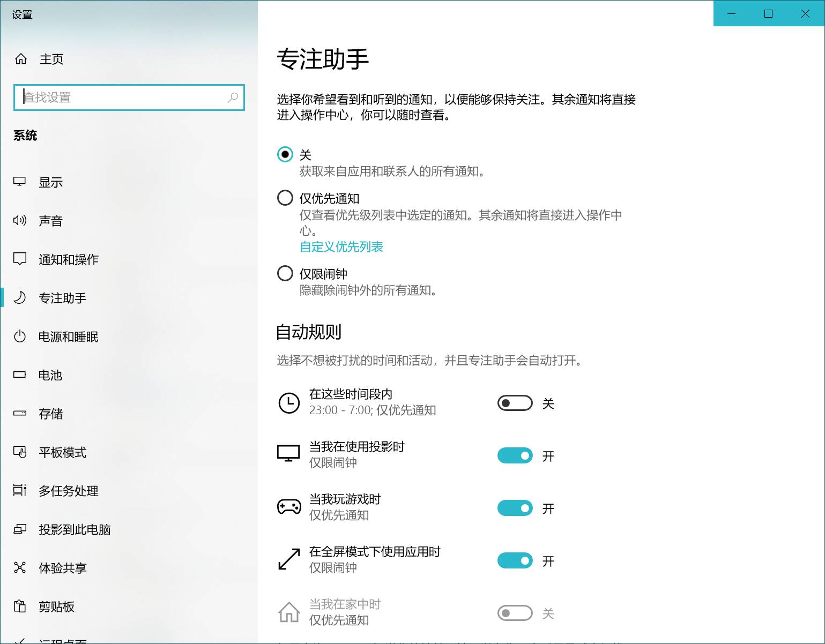Click the Tablet mode icon

tap(20, 452)
